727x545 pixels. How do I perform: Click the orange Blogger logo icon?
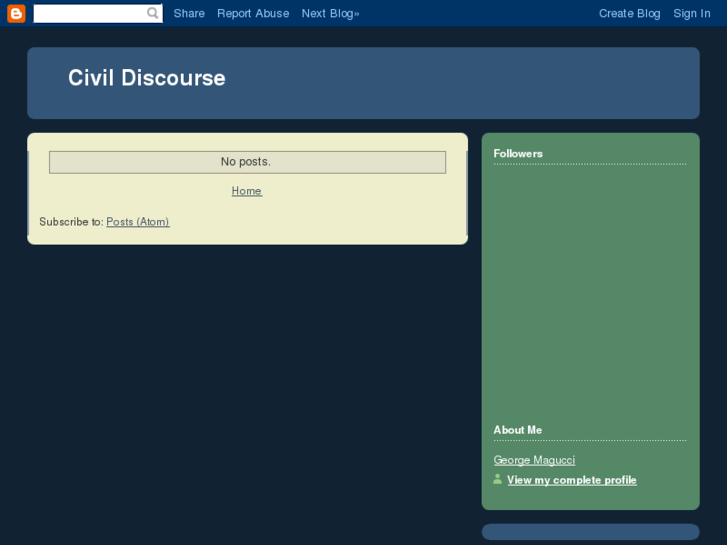pos(16,13)
